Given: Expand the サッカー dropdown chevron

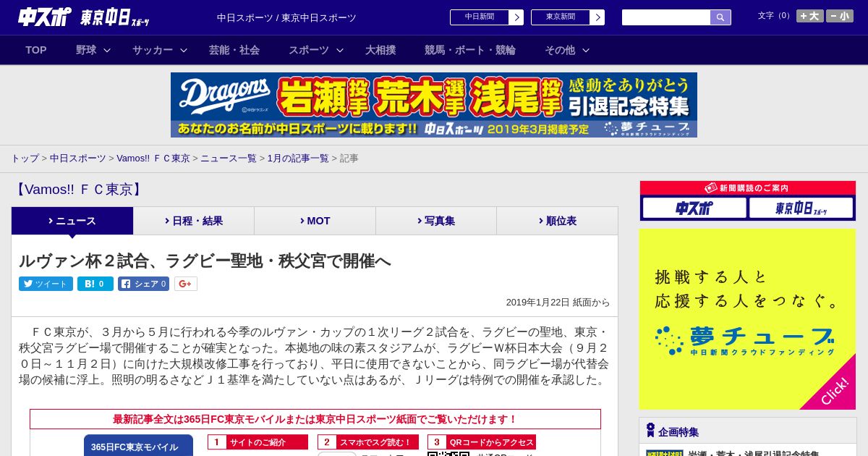Looking at the screenshot, I should click(x=184, y=50).
